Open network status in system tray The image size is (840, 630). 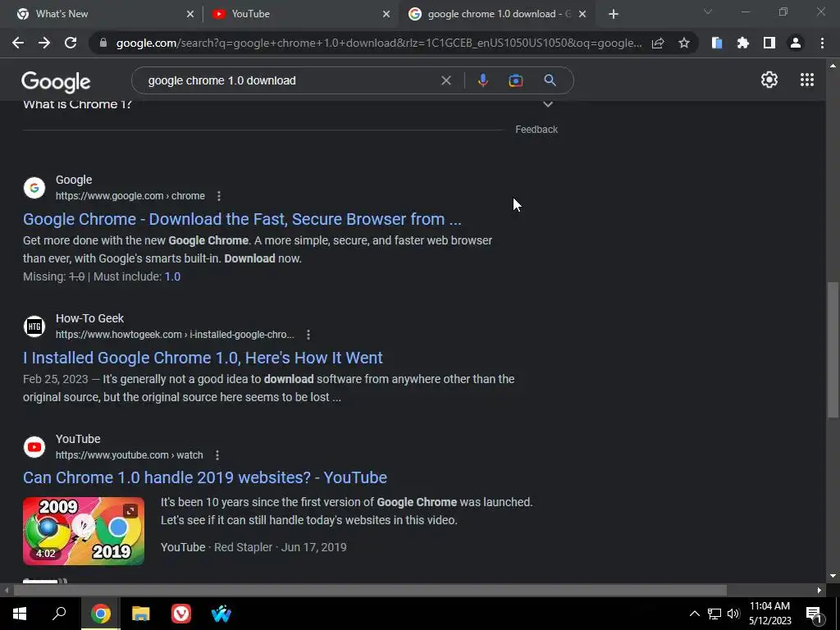(x=714, y=614)
